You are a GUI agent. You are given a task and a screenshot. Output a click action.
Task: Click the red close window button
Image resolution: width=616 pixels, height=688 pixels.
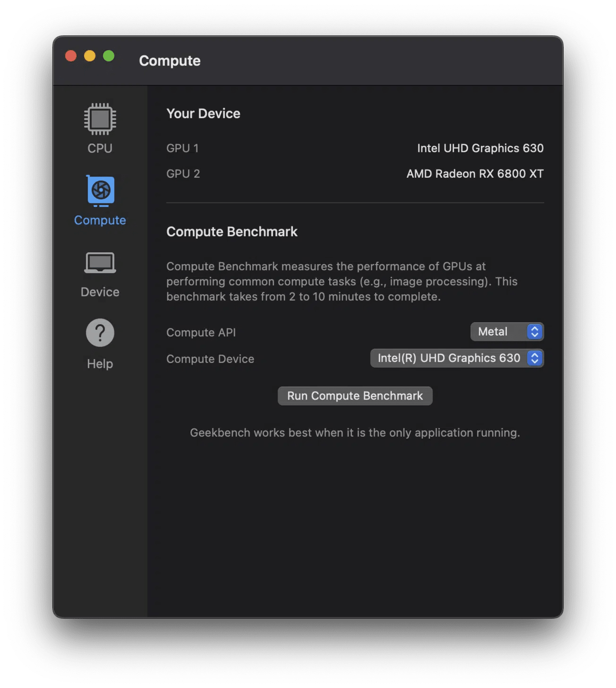tap(71, 56)
